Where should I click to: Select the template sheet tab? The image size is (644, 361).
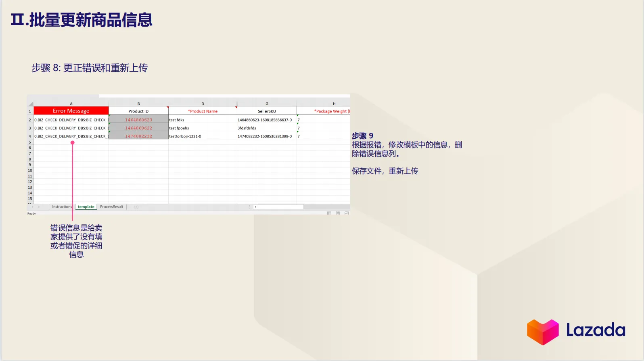86,207
